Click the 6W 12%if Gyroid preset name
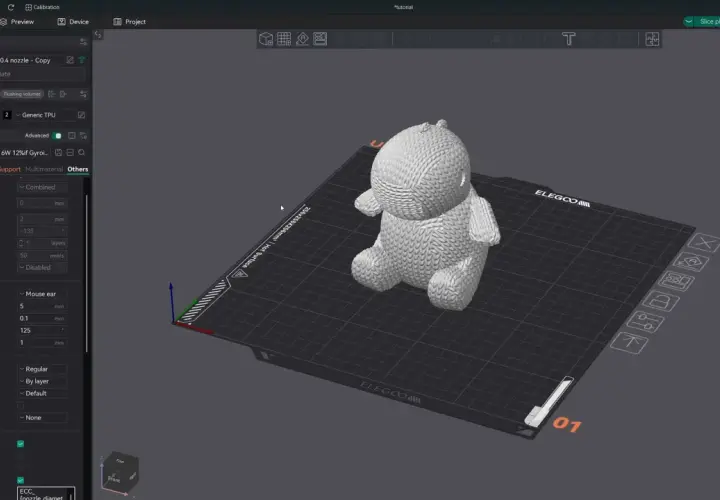 click(x=25, y=152)
